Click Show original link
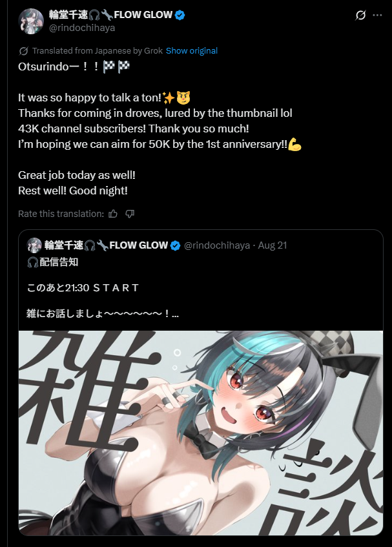The width and height of the screenshot is (392, 547). pos(192,51)
